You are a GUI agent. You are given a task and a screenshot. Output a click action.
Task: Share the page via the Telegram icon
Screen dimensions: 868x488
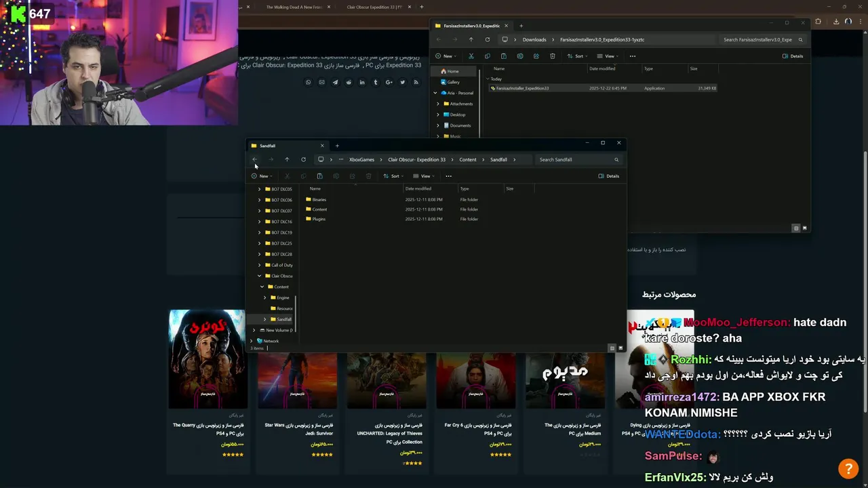tap(335, 83)
